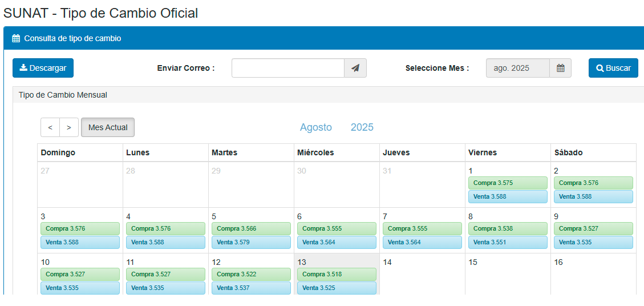Image resolution: width=644 pixels, height=306 pixels.
Task: Select Venta 3.564 on day 7
Action: pos(422,242)
